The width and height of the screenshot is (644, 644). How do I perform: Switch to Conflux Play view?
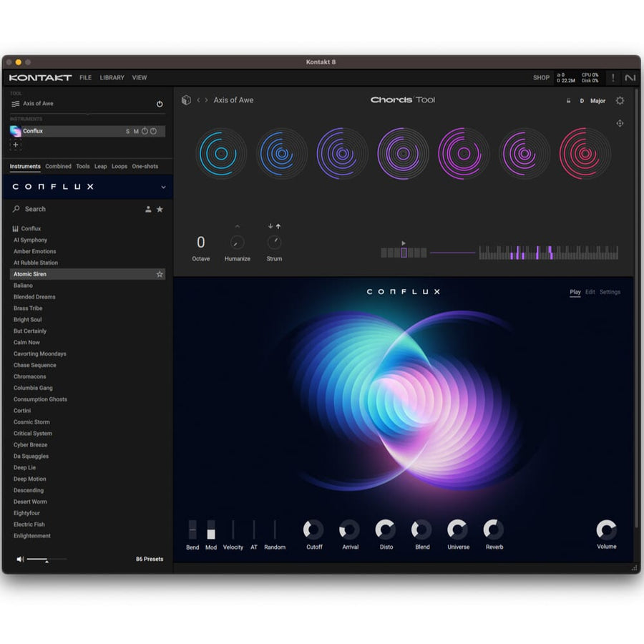click(575, 292)
